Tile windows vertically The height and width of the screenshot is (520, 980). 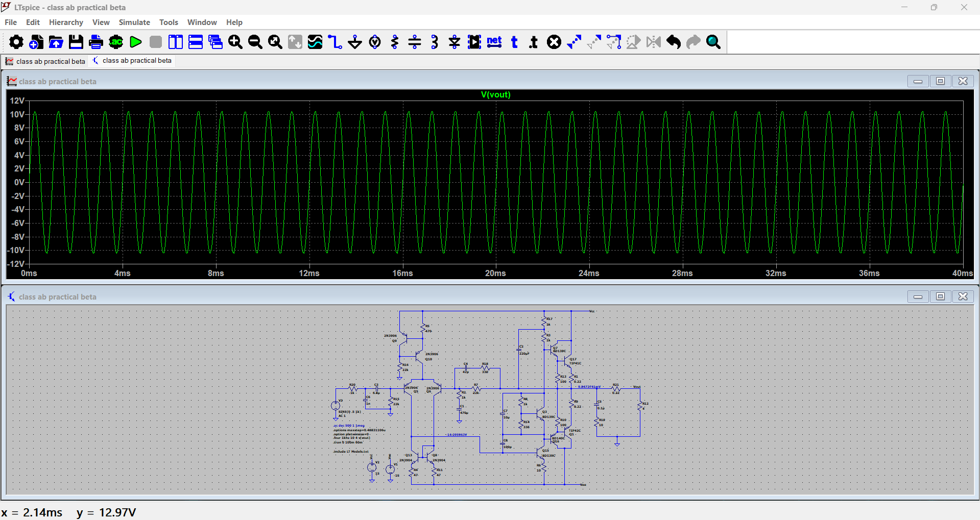tap(176, 42)
